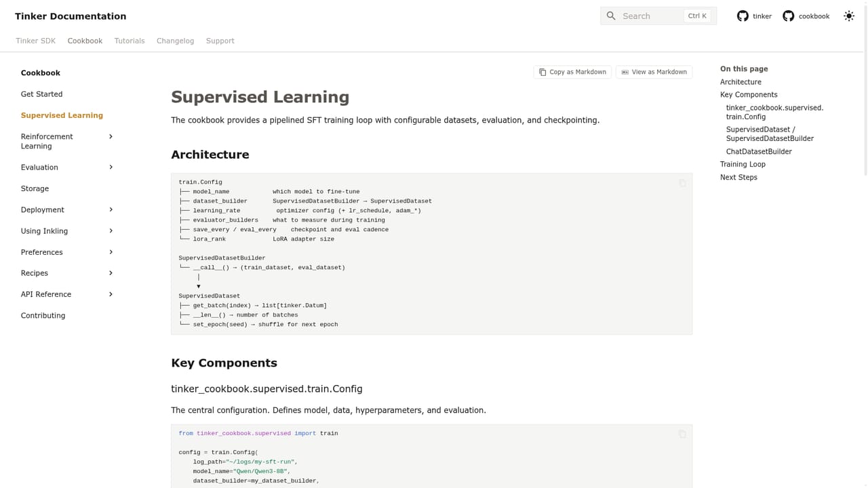Go to the Support tab
This screenshot has width=868, height=488.
click(220, 41)
